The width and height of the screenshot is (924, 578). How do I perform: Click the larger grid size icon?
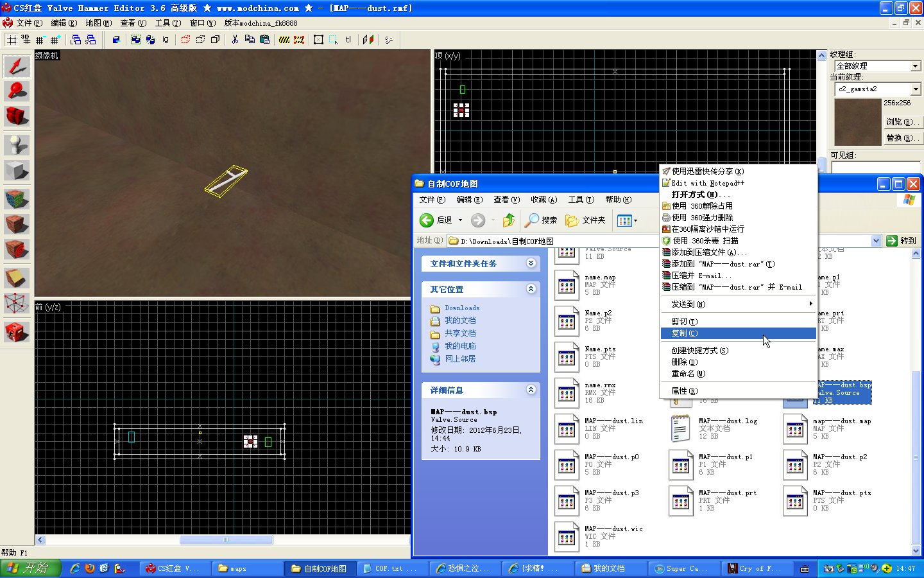55,40
